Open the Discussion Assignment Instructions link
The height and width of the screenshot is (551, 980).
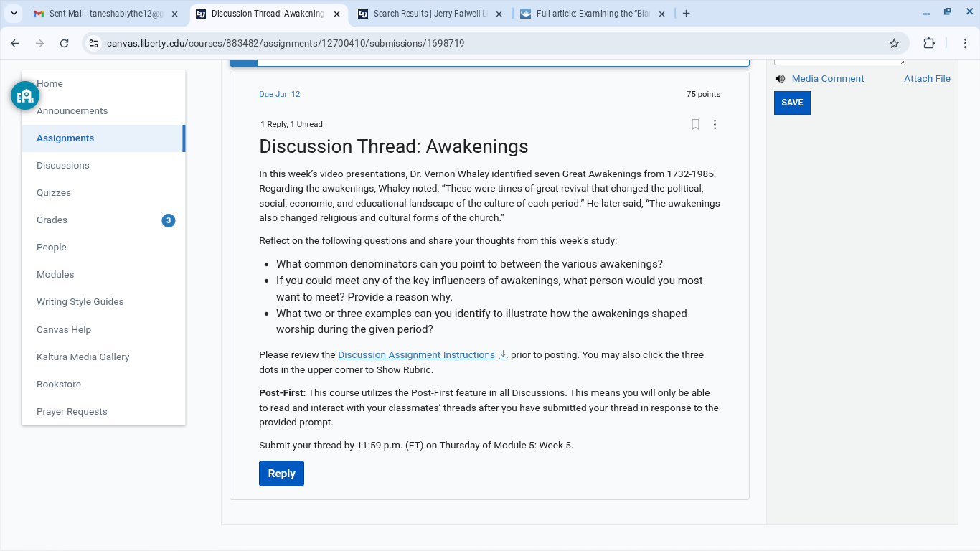pos(416,354)
